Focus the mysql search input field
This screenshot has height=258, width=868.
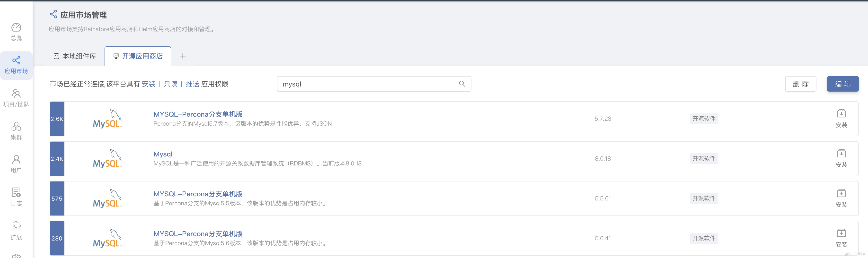click(367, 84)
